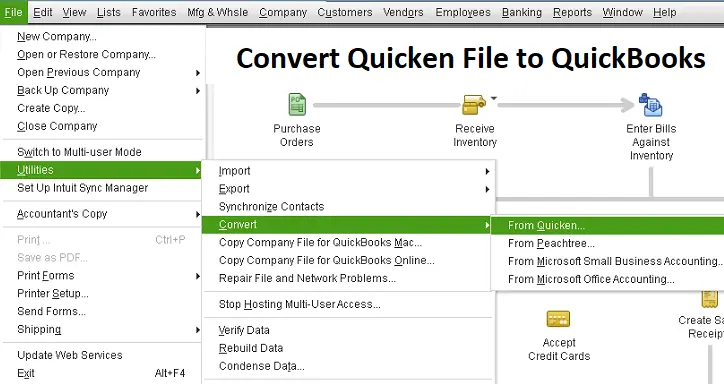Expand Open Previous Company submenu arrow
The width and height of the screenshot is (724, 384).
[198, 73]
